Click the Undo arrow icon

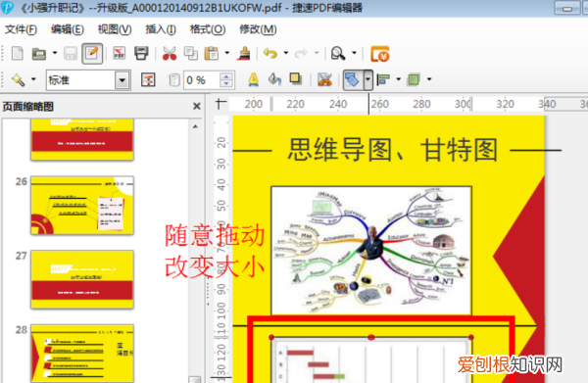point(270,54)
